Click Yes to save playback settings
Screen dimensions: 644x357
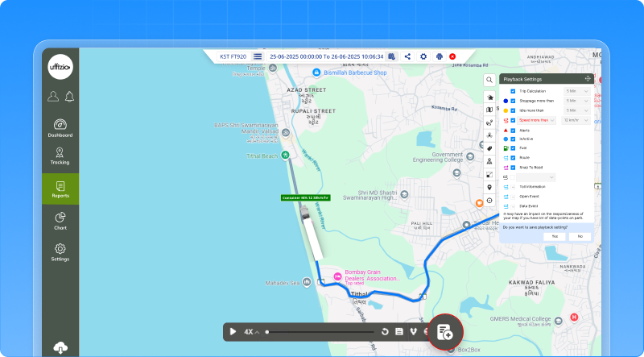coord(555,236)
